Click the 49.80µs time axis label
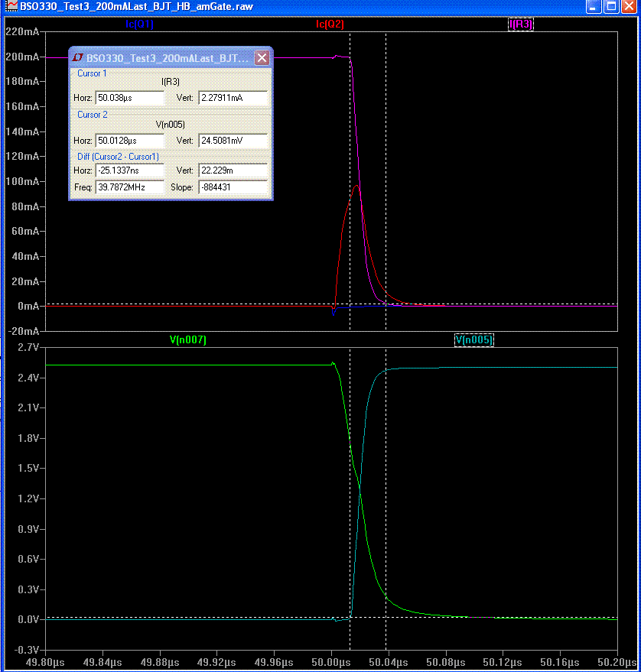Image resolution: width=641 pixels, height=672 pixels. 45,662
